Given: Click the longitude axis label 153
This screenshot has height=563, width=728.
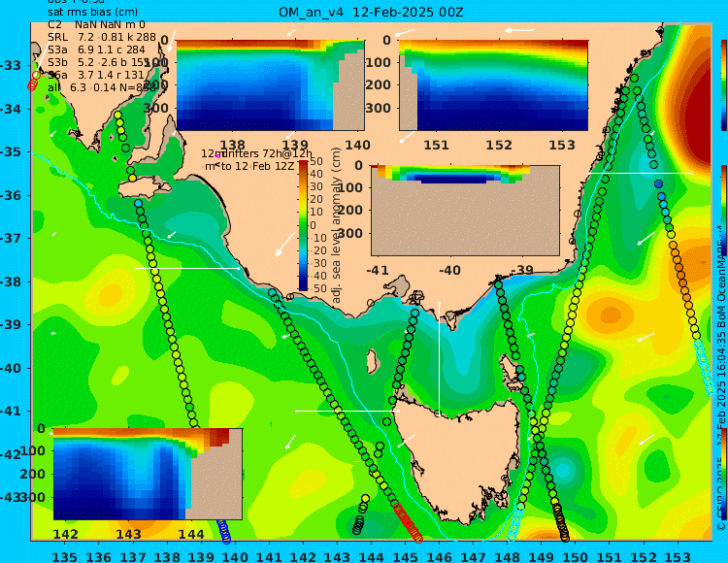Looking at the screenshot, I should coord(678,557).
